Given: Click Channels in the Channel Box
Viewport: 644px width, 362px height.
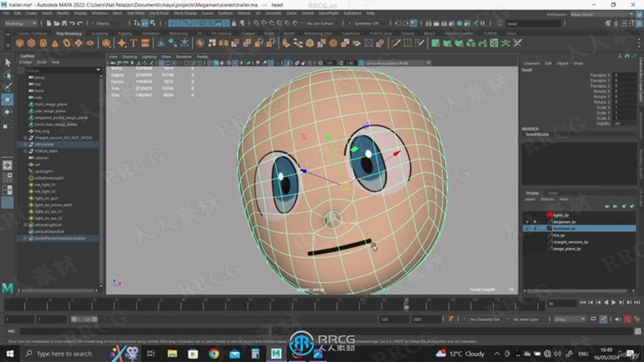Looking at the screenshot, I should click(x=532, y=63).
